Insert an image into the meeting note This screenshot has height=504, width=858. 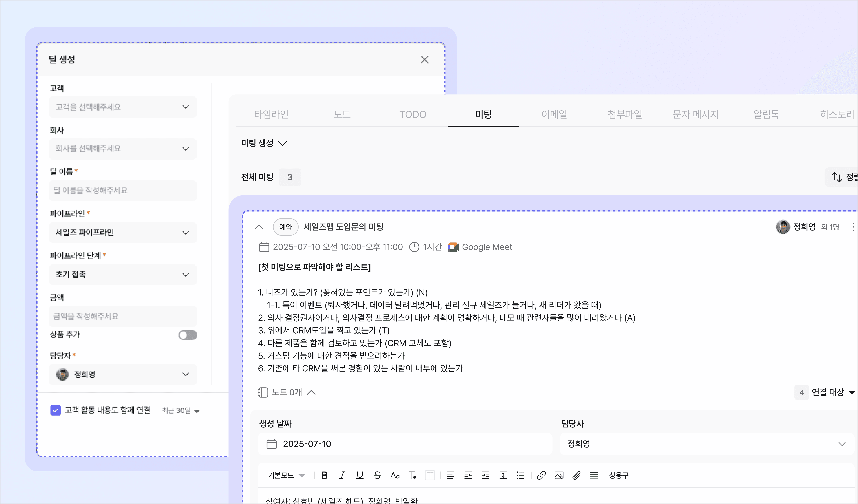559,475
